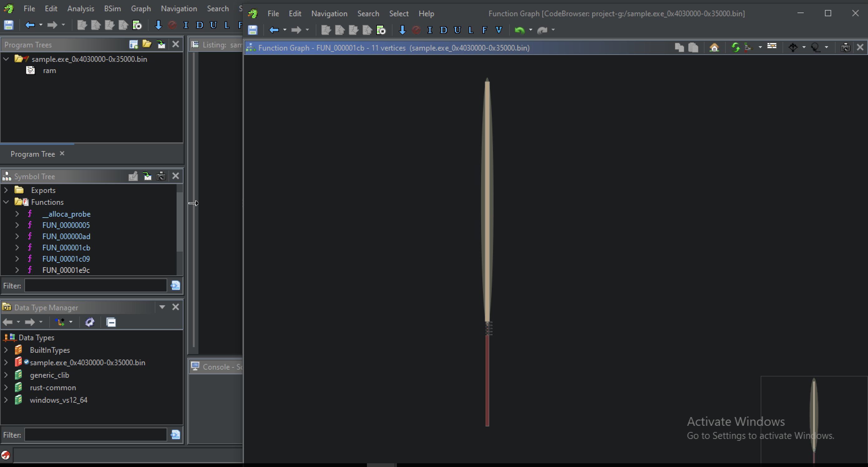Click the U navigation icon in Function Graph toolbar
Viewport: 868px width, 467px height.
click(457, 30)
